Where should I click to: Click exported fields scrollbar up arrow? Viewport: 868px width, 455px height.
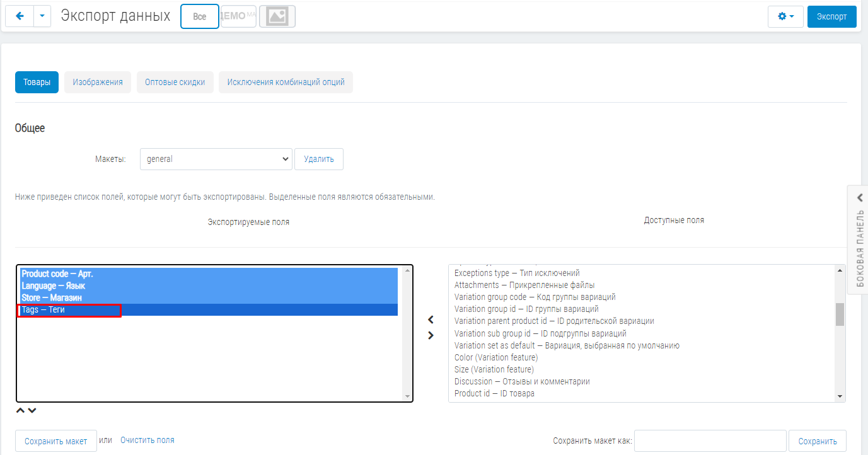coord(407,271)
